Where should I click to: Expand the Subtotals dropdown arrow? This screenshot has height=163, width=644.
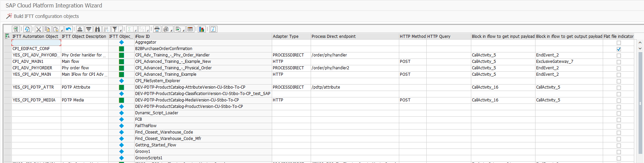point(147,29)
